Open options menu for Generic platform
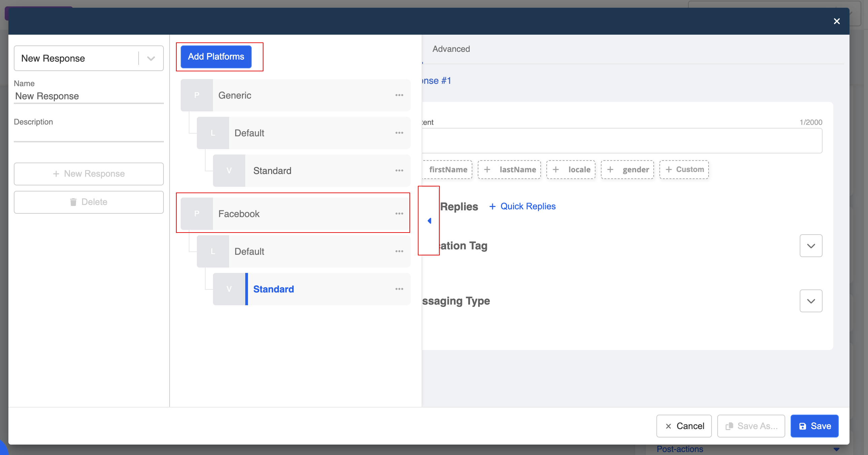Image resolution: width=868 pixels, height=455 pixels. tap(399, 95)
